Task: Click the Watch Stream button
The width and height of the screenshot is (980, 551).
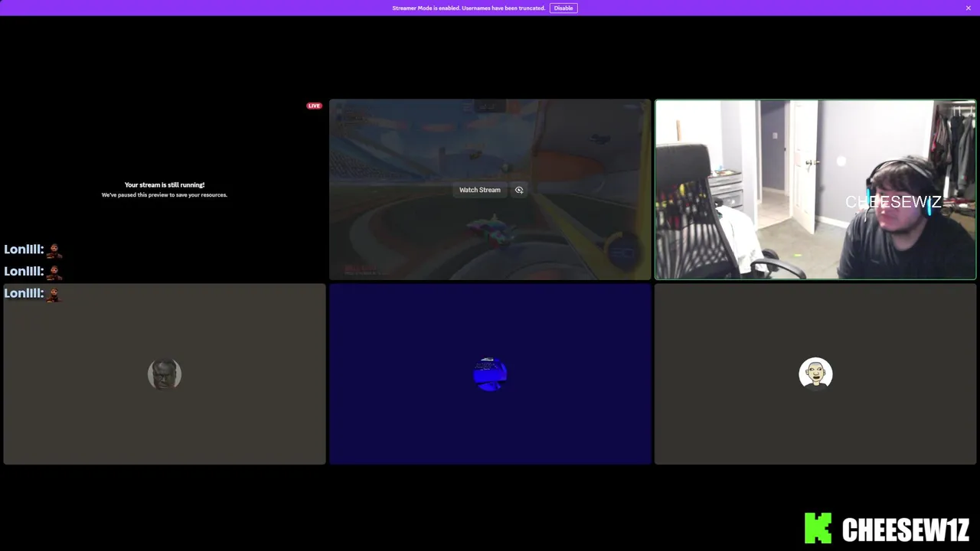Action: click(x=480, y=190)
